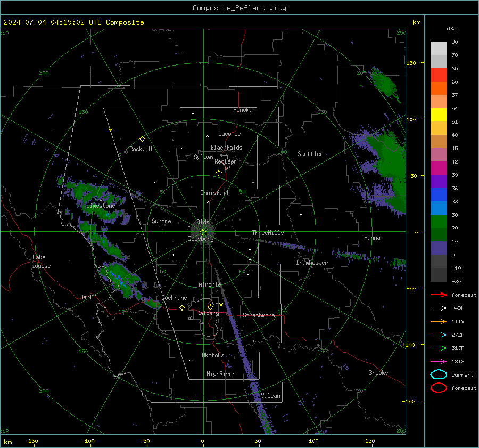Click the white asterisk marker east of Innisfail

[253, 183]
